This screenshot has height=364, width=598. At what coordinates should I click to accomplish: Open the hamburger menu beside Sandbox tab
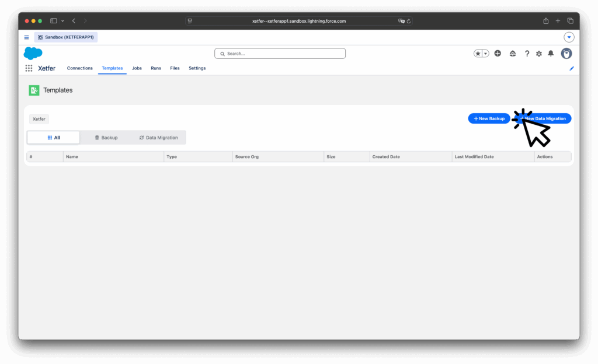pos(27,37)
